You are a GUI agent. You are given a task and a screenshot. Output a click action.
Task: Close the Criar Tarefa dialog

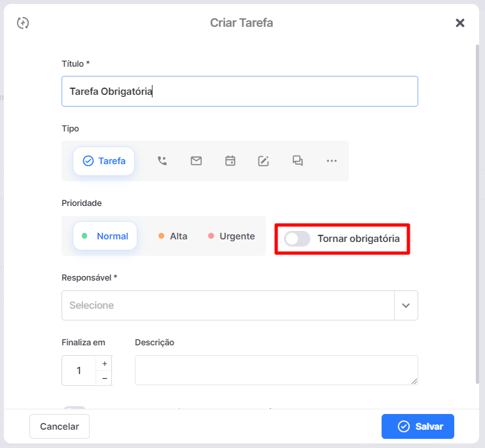(x=460, y=23)
